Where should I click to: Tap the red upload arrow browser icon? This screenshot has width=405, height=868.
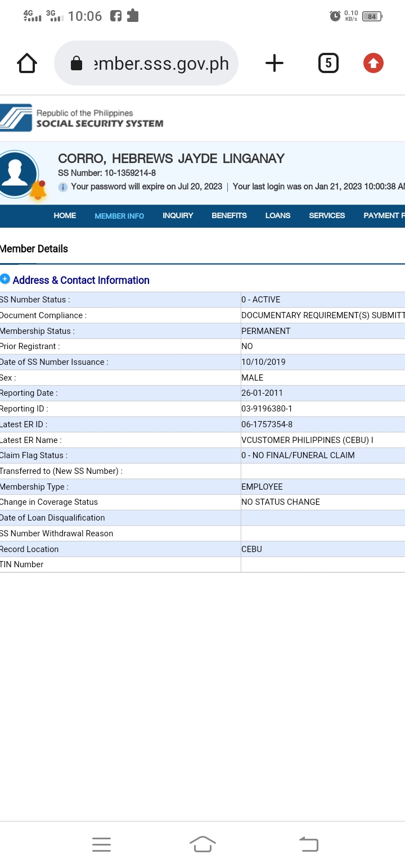pyautogui.click(x=373, y=63)
